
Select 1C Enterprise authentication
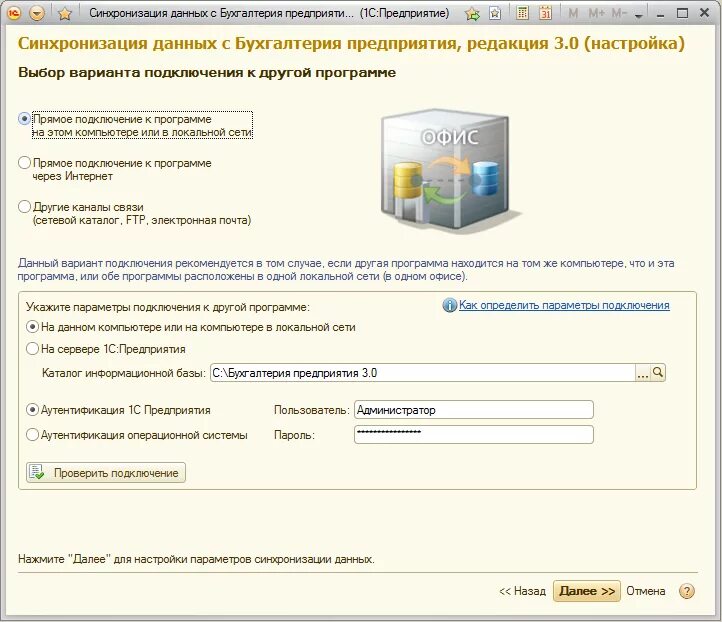click(x=118, y=410)
